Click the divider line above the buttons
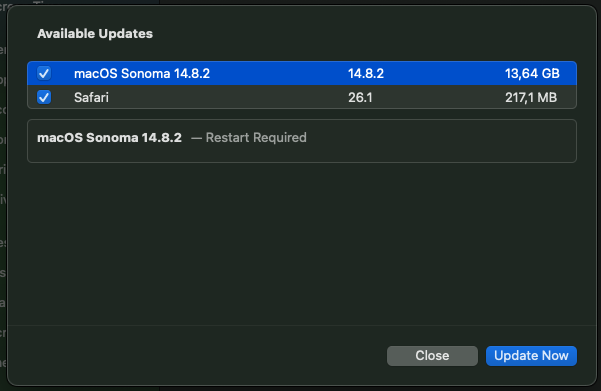Screen dimensions: 601x391 [x=302, y=325]
